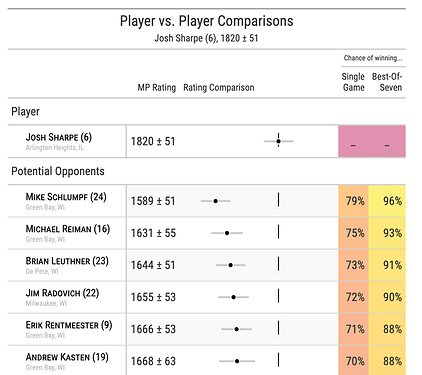The width and height of the screenshot is (422, 375).
Task: Click the MP Rating column header
Action: 157,88
